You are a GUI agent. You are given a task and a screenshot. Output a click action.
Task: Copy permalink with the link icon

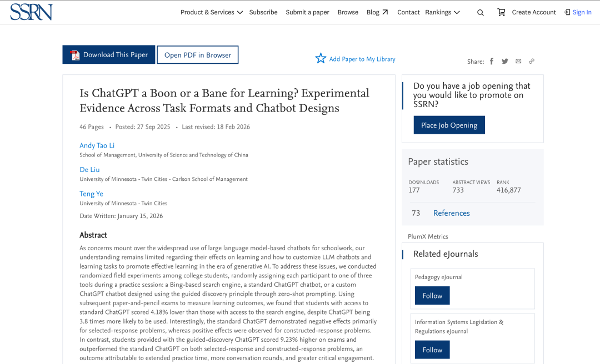(x=532, y=62)
